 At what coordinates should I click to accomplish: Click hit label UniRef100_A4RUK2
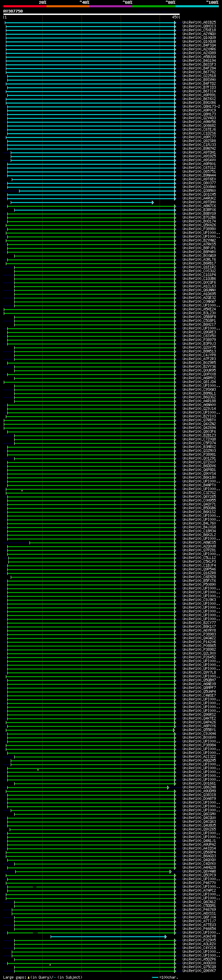[199, 199]
